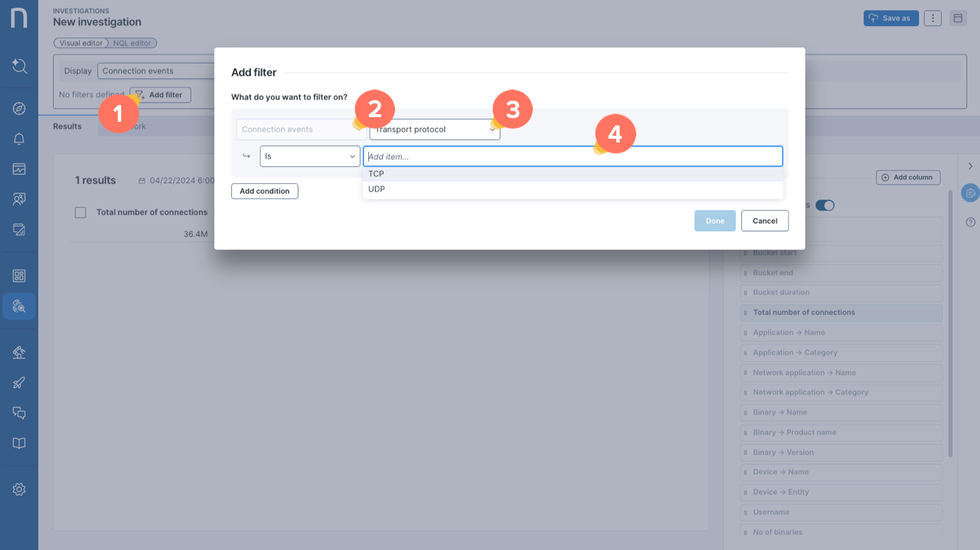This screenshot has width=980, height=550.
Task: Click the Add item input field
Action: click(x=572, y=156)
